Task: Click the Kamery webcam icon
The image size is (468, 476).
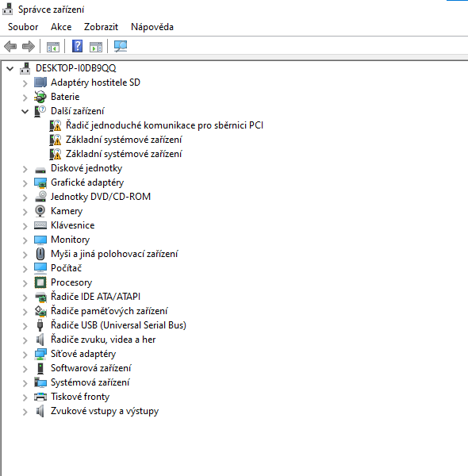Action: pyautogui.click(x=40, y=211)
